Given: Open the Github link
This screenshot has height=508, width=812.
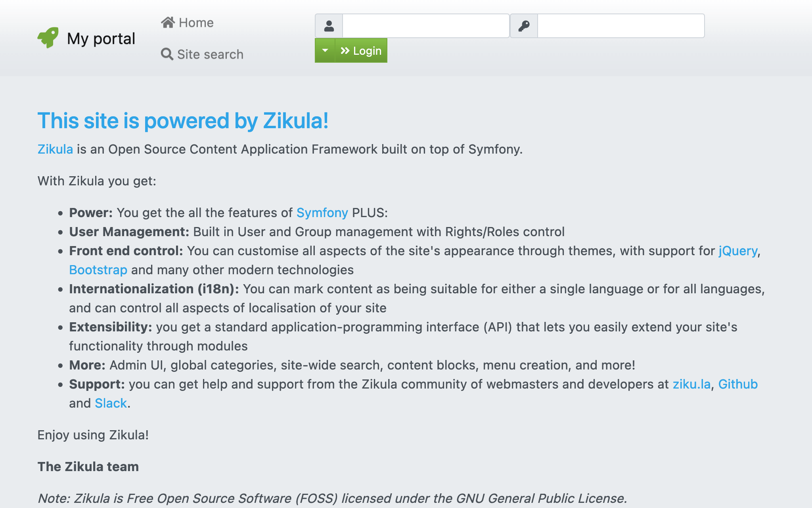Looking at the screenshot, I should pyautogui.click(x=738, y=384).
